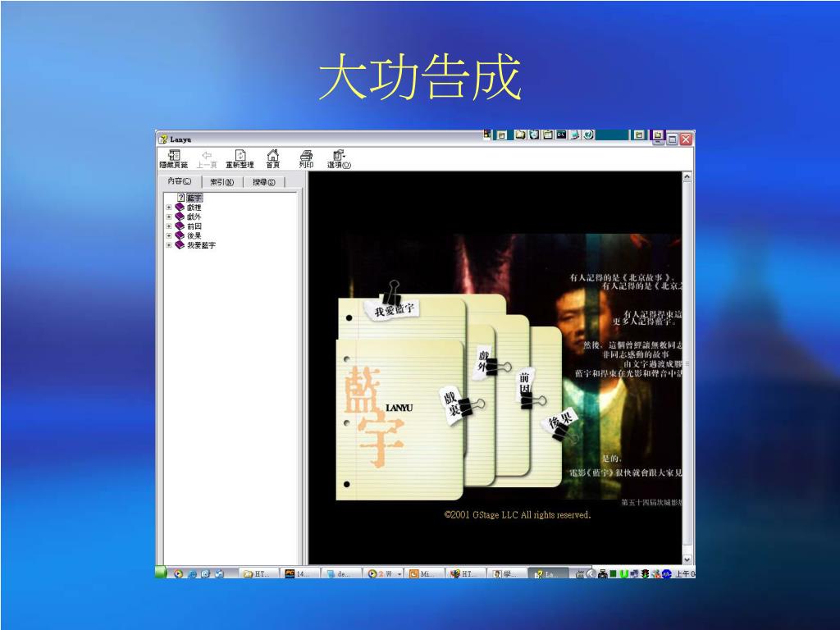Click the content pane scroll-down arrow
Image resolution: width=840 pixels, height=630 pixels.
tap(687, 559)
